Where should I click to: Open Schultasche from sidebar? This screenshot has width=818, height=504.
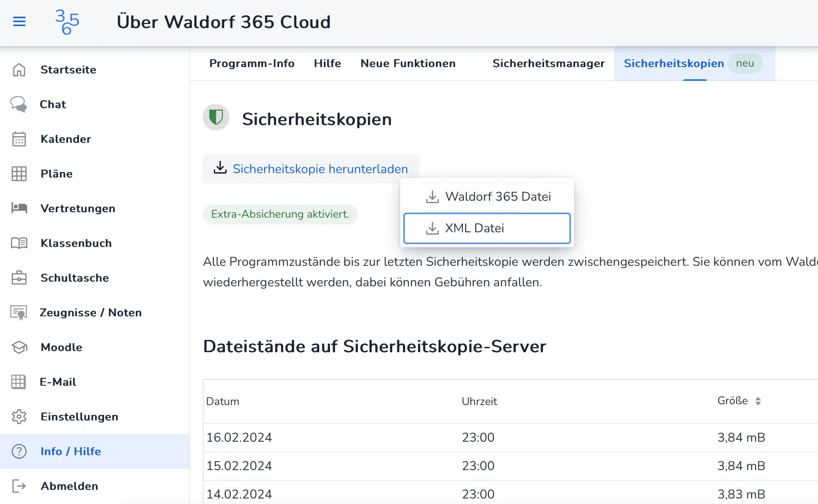coord(95,278)
